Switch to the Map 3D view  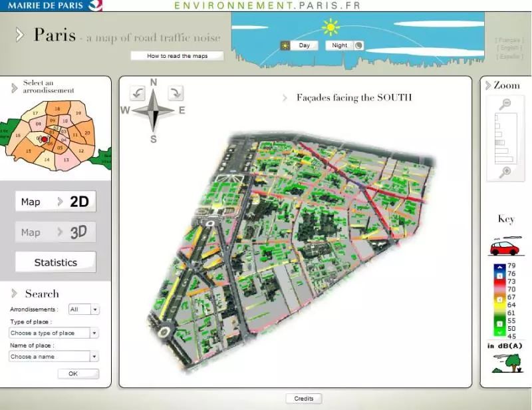tap(56, 232)
